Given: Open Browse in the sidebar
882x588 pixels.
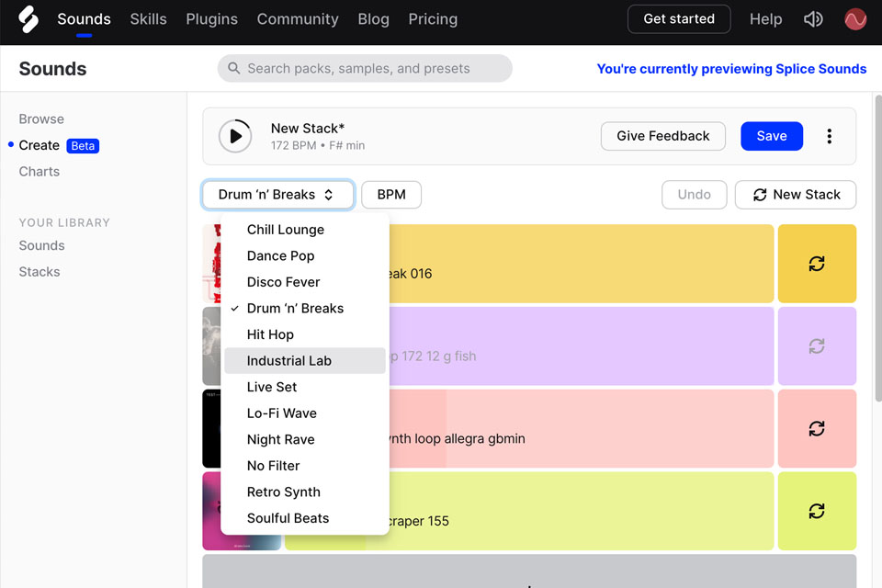Looking at the screenshot, I should pyautogui.click(x=41, y=119).
